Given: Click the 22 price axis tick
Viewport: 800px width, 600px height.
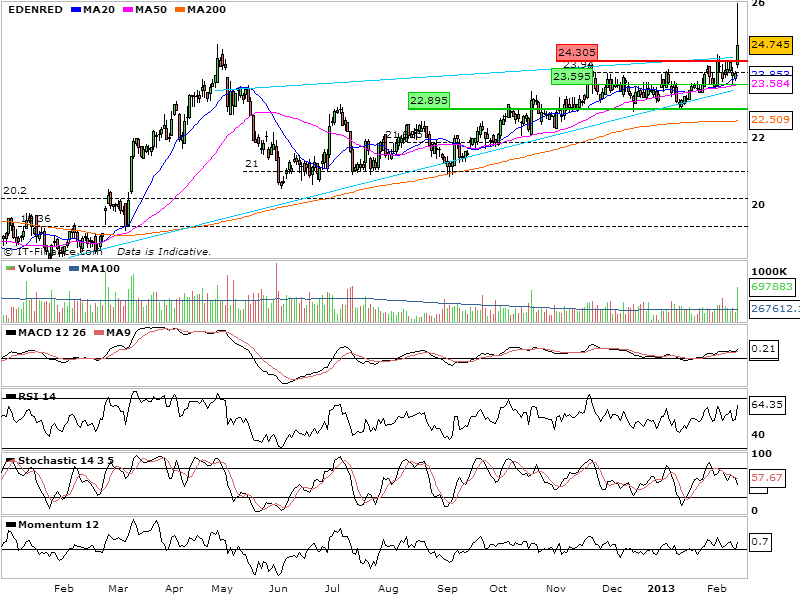Looking at the screenshot, I should tap(758, 137).
